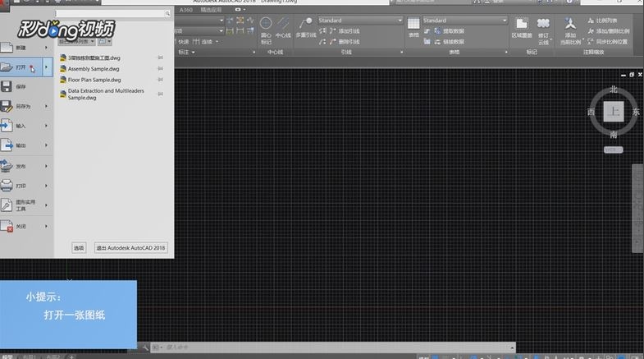Click the Import (输入) icon
The width and height of the screenshot is (644, 359).
(x=7, y=126)
